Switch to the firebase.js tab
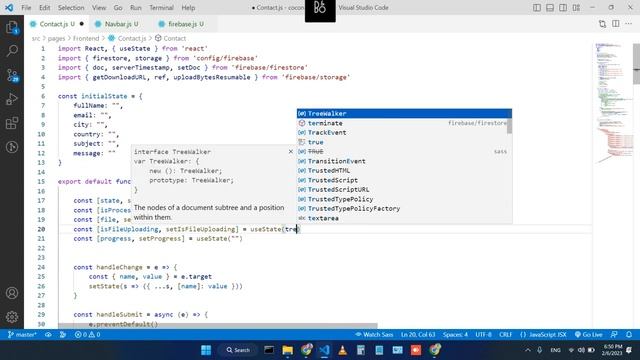Viewport: 640px width, 360px height. pos(186,24)
